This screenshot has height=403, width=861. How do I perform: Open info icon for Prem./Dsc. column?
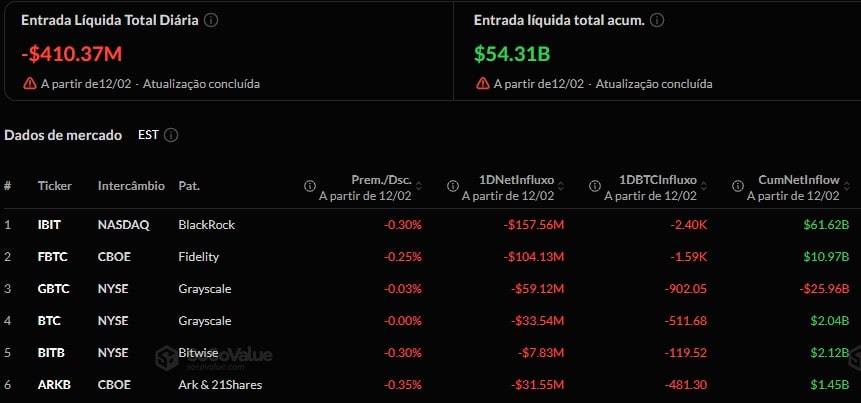pos(310,186)
